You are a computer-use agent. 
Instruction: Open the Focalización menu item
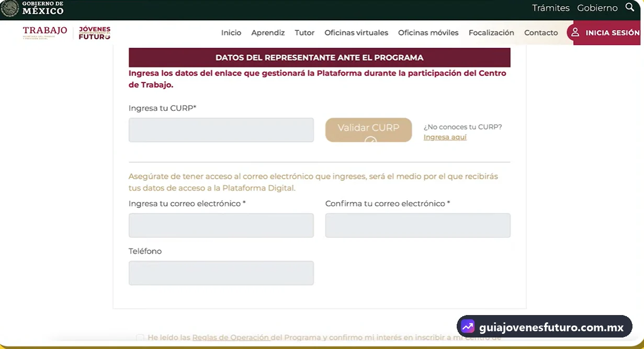491,32
